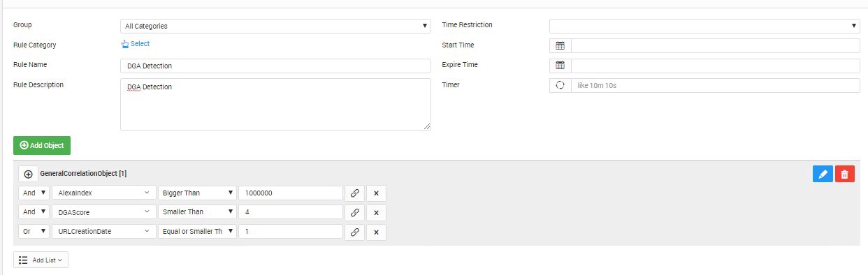Click the value field containing 1000000

[291, 193]
